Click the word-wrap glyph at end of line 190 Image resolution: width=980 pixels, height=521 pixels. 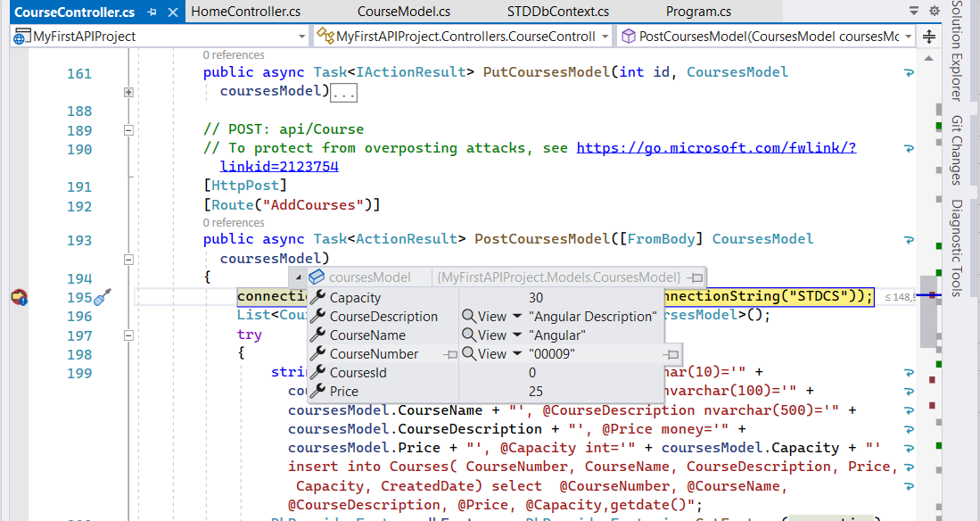tap(910, 149)
